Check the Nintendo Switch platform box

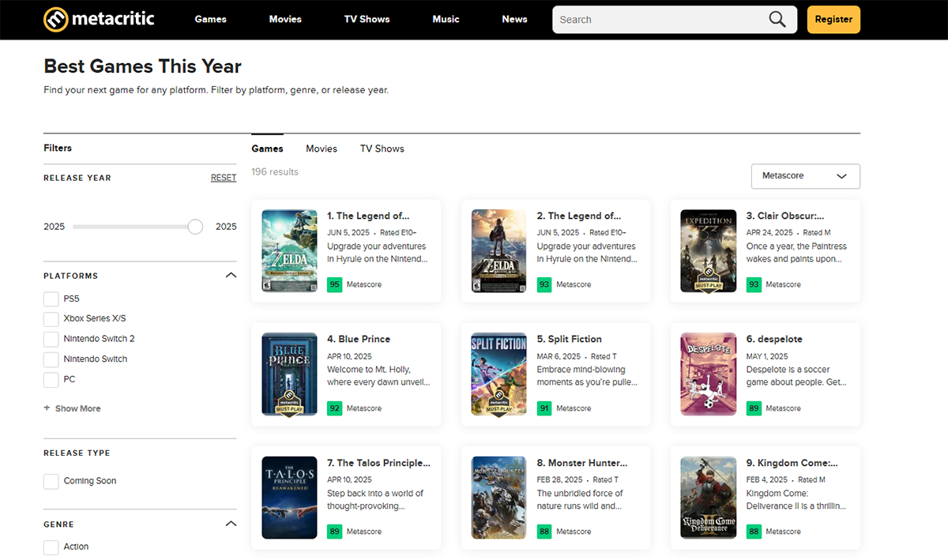click(x=51, y=359)
